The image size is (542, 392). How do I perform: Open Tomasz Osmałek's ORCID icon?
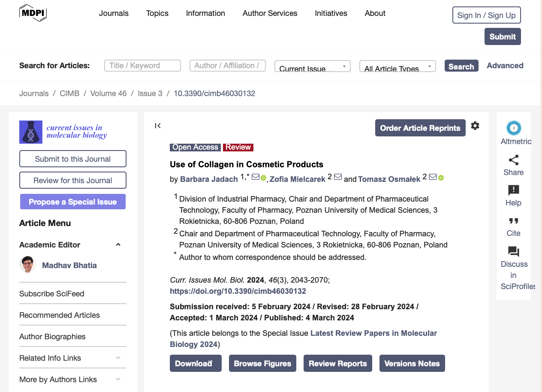441,178
